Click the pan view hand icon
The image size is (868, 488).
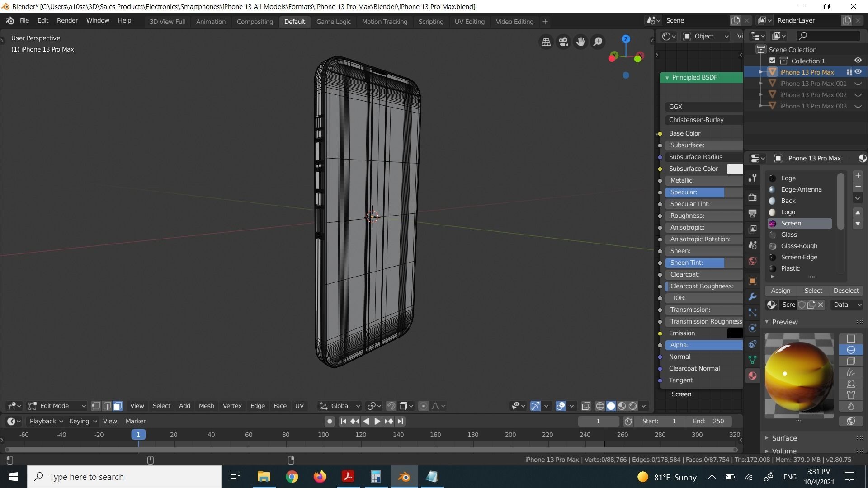tap(580, 42)
